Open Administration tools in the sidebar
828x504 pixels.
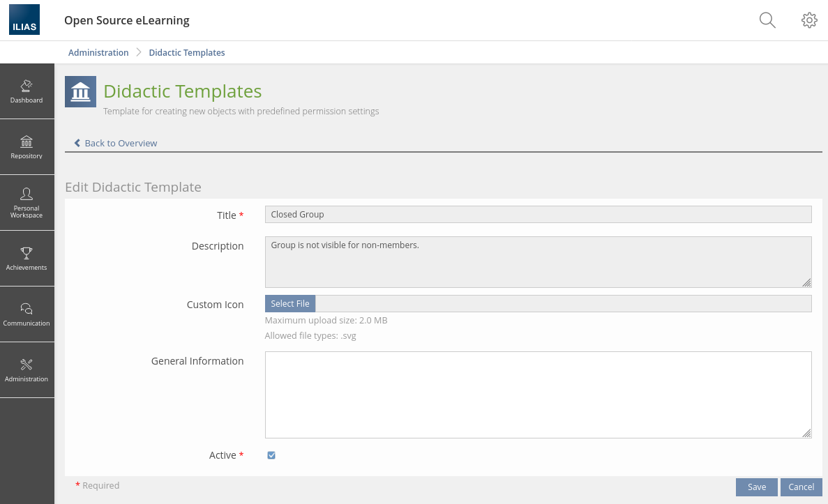click(27, 370)
